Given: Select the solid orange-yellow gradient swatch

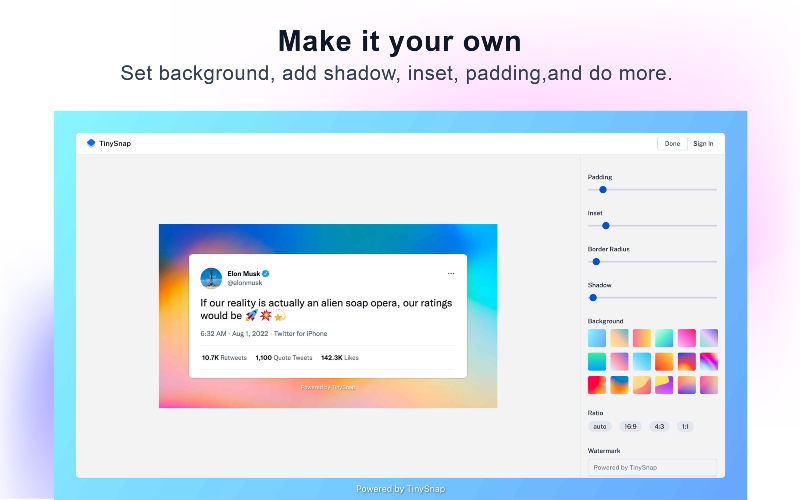Looking at the screenshot, I should (x=664, y=361).
